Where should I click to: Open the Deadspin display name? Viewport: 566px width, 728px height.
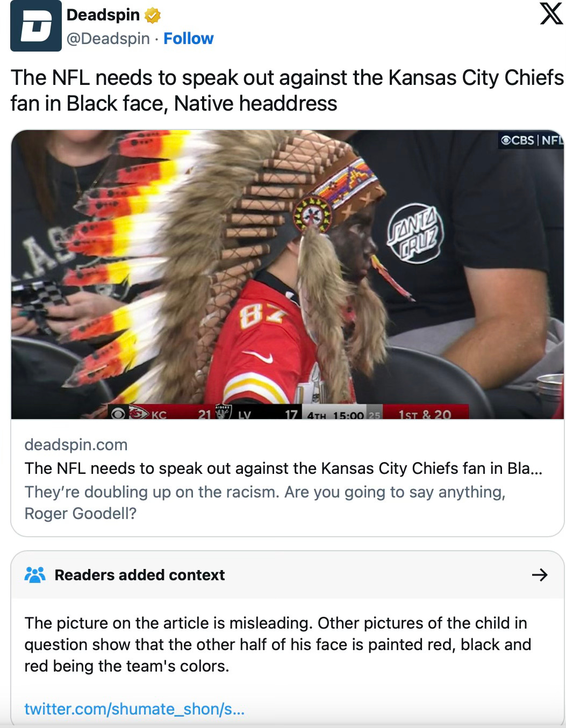tap(103, 15)
